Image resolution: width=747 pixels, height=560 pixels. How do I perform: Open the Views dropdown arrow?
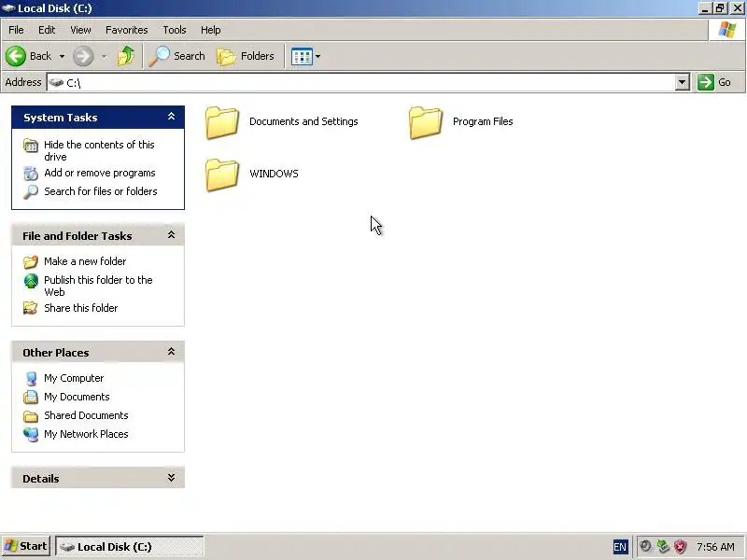(x=317, y=57)
